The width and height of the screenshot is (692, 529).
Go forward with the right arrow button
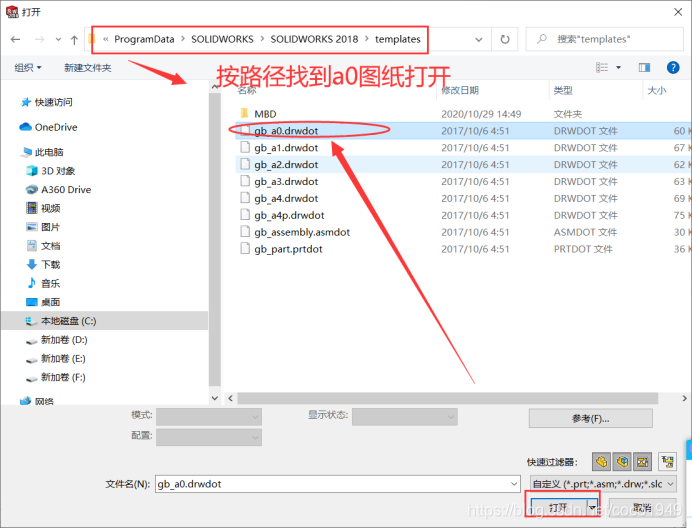[39, 40]
